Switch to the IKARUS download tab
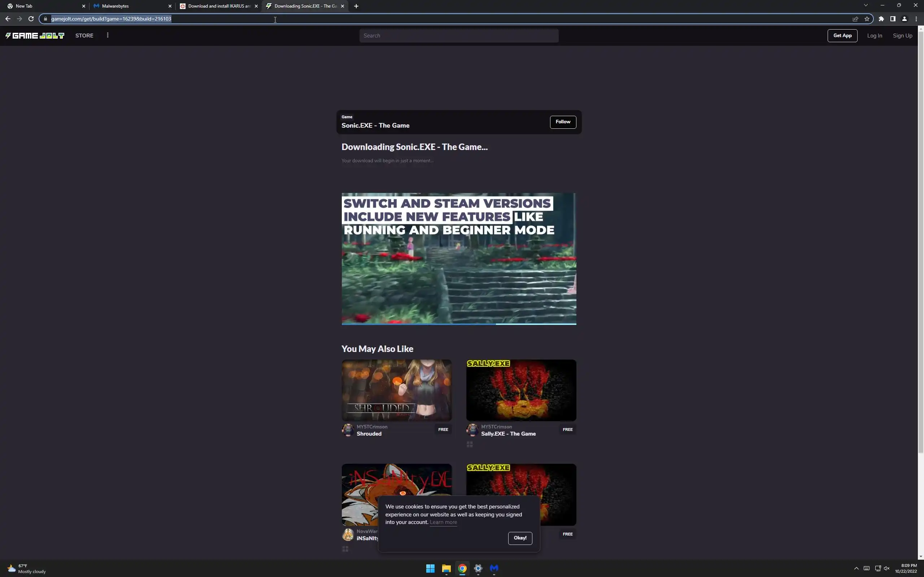924x577 pixels. coord(216,6)
